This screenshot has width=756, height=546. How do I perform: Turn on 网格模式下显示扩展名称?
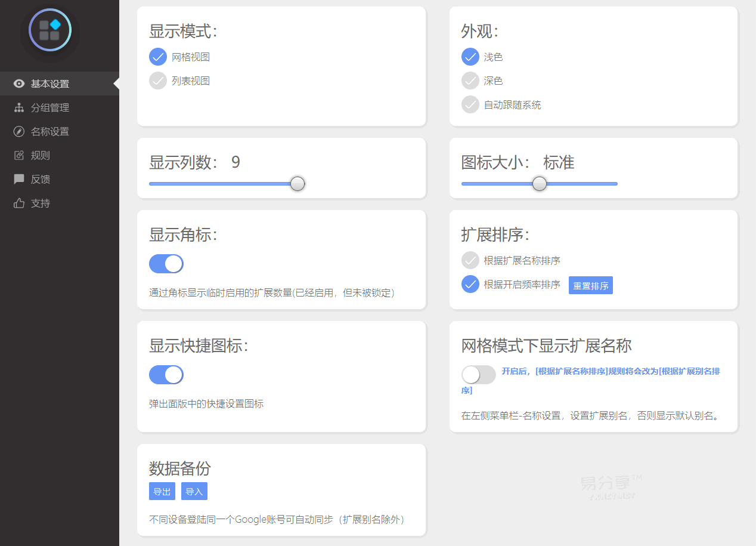point(478,375)
